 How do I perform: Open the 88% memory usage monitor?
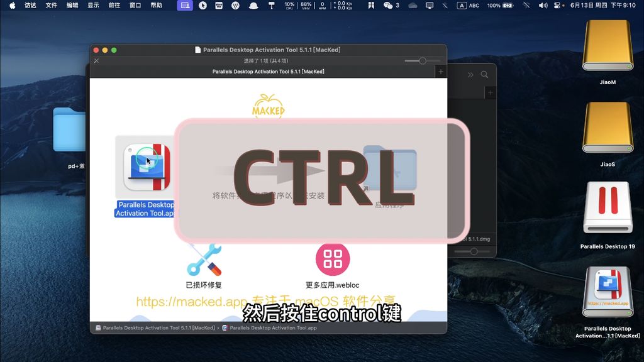tap(306, 5)
